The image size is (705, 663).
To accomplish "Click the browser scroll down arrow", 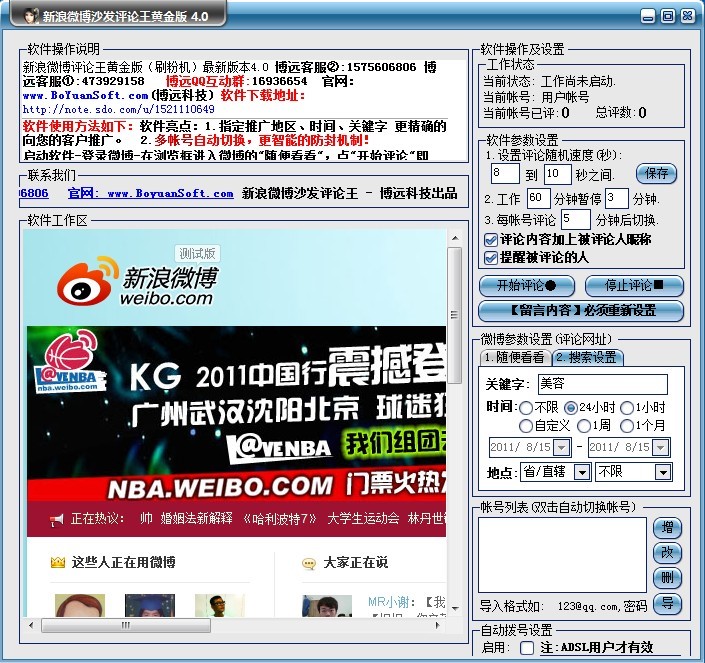I will [x=455, y=609].
